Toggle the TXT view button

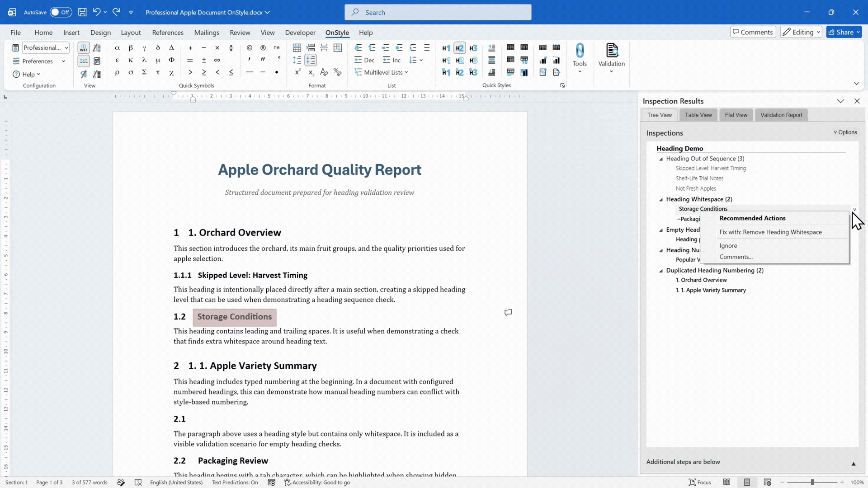[x=84, y=60]
